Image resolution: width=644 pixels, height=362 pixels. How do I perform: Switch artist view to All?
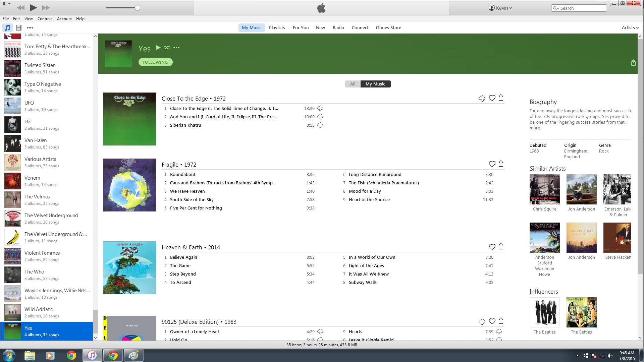coord(353,84)
